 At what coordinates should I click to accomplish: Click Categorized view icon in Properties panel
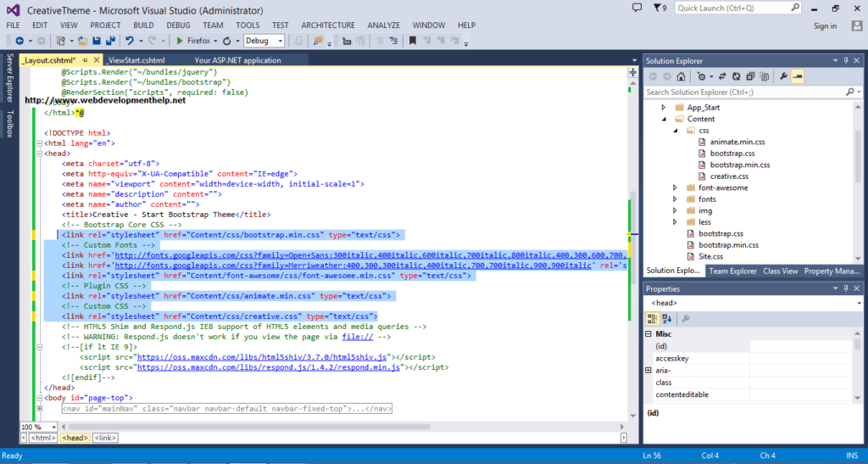click(x=652, y=318)
